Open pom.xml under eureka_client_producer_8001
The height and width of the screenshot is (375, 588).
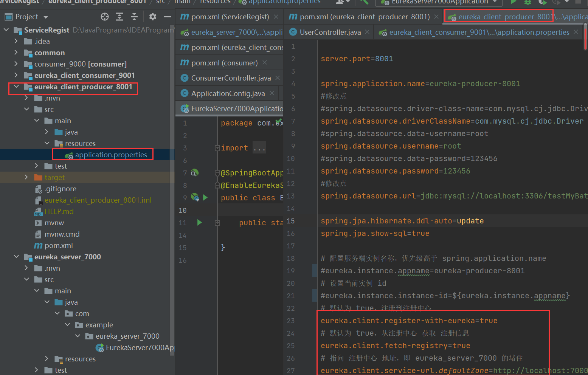(59, 245)
